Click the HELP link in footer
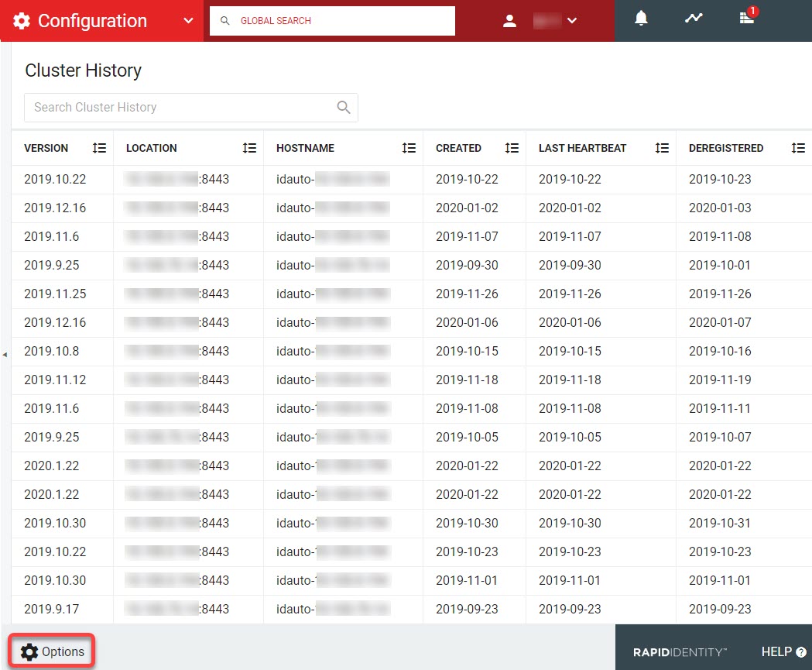The height and width of the screenshot is (670, 812). tap(783, 651)
